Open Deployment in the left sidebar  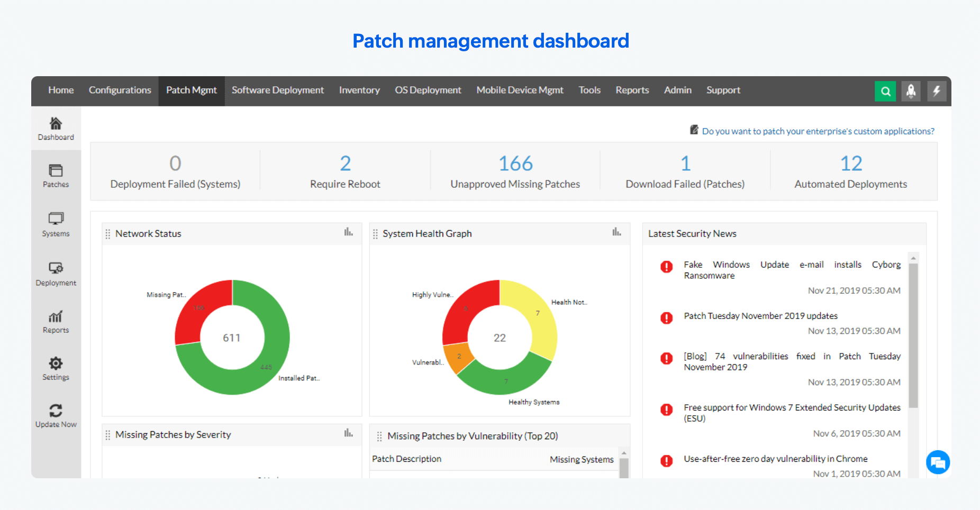click(56, 274)
